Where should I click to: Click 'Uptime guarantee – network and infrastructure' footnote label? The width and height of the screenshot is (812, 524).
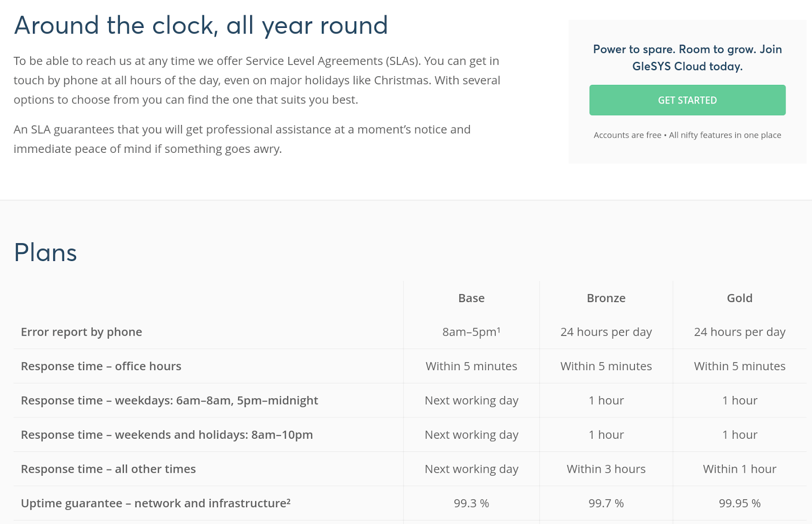(x=156, y=503)
